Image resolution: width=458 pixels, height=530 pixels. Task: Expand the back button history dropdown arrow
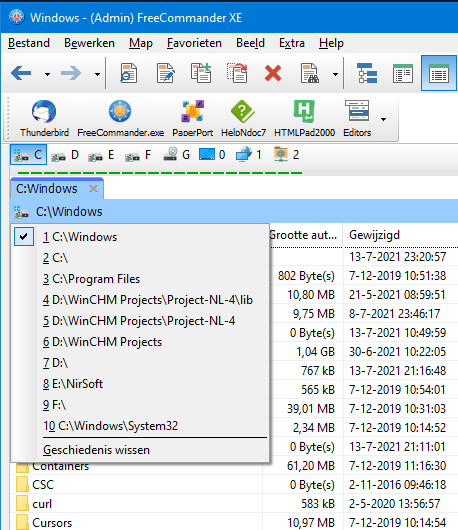(47, 74)
